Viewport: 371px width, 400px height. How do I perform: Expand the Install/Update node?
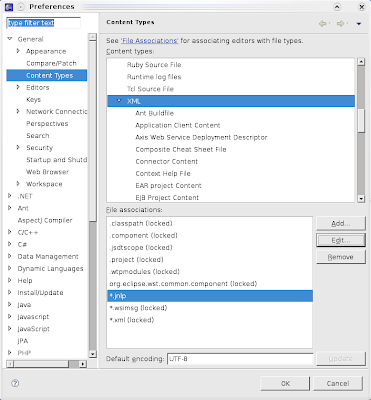point(10,292)
